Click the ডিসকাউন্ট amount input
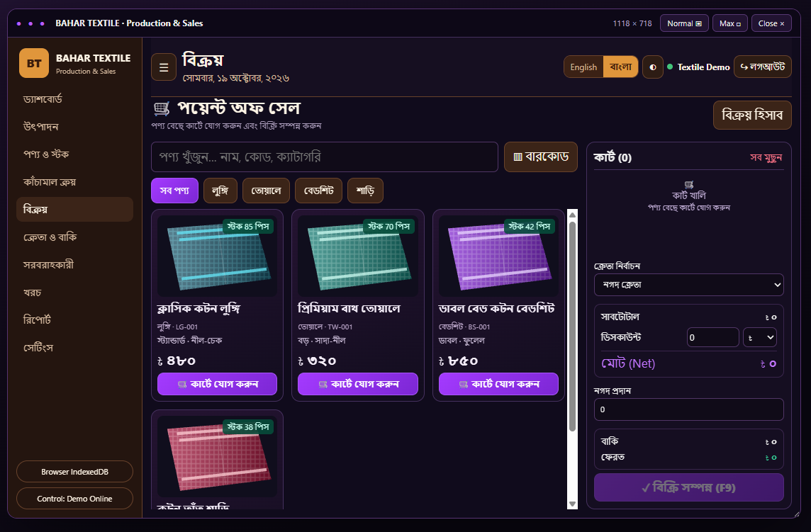The image size is (811, 532). coord(712,338)
